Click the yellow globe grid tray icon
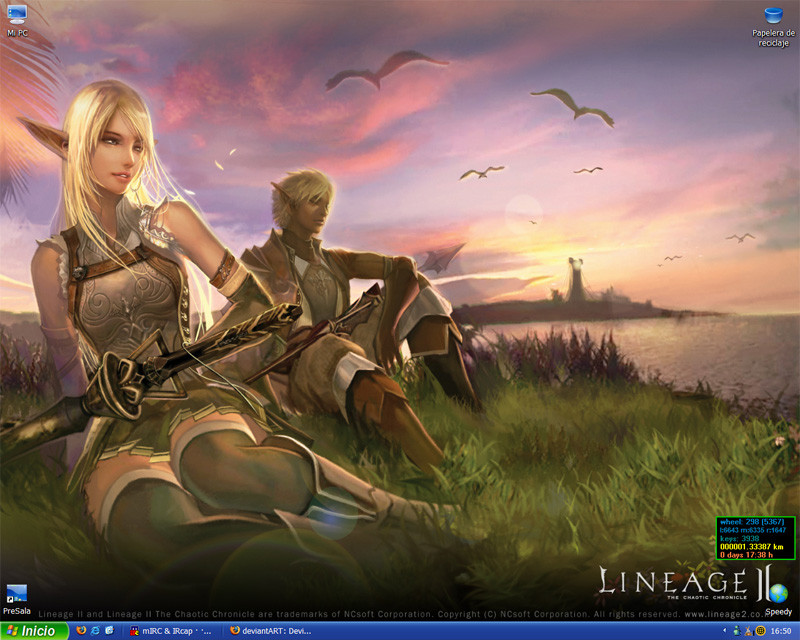800x640 pixels. pyautogui.click(x=760, y=631)
